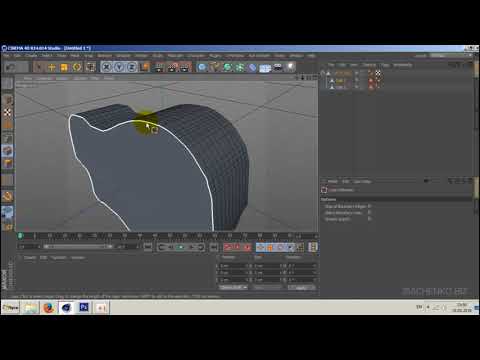Open Attribute Manager Mode menu
Viewport: 480px width, 360px height.
pos(332,182)
